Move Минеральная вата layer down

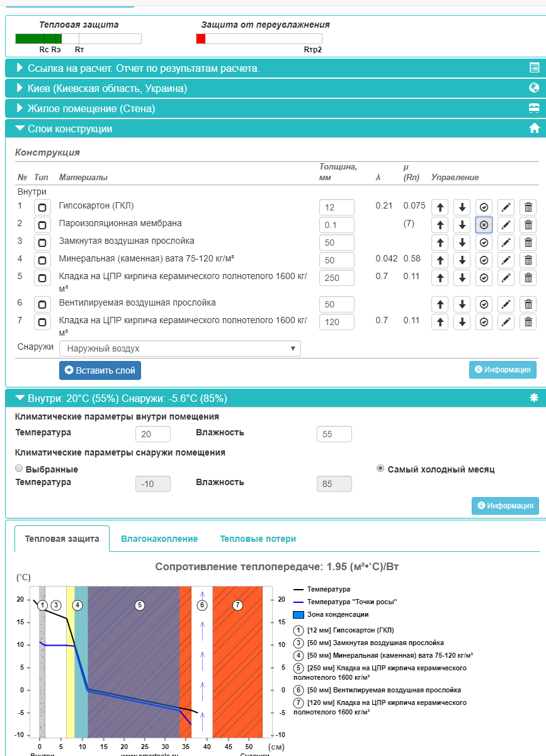click(x=462, y=260)
